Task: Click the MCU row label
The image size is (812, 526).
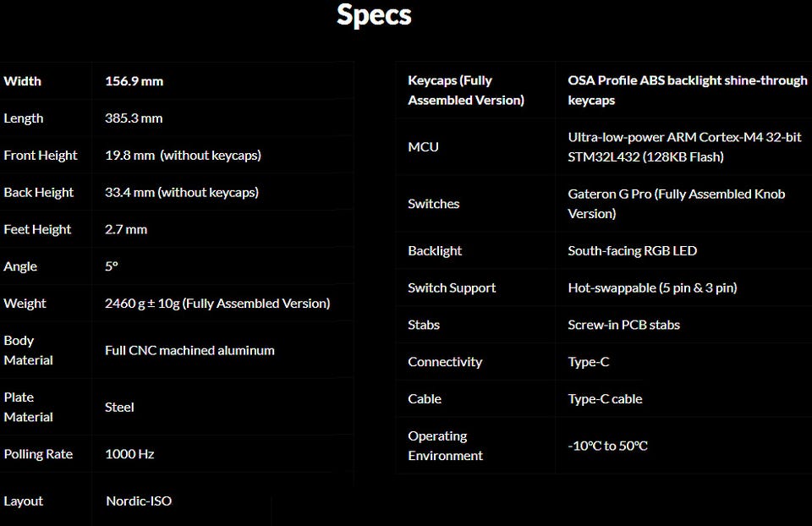Action: [423, 147]
